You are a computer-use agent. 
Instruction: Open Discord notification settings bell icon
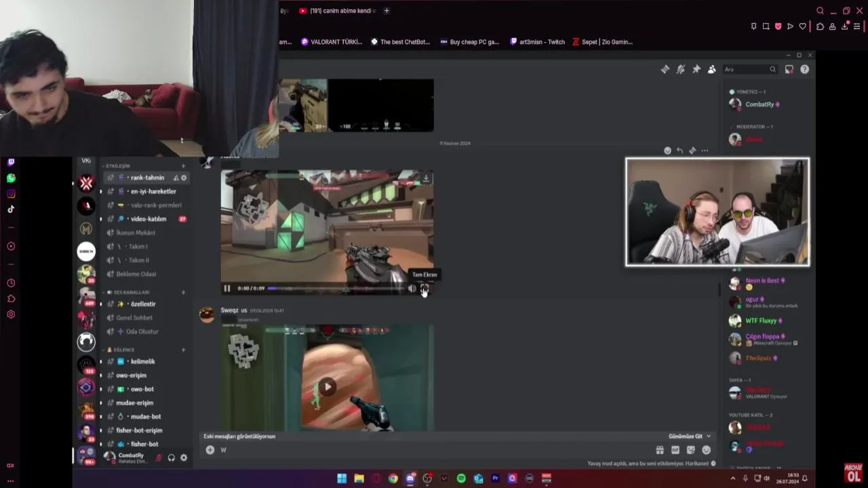(x=681, y=69)
